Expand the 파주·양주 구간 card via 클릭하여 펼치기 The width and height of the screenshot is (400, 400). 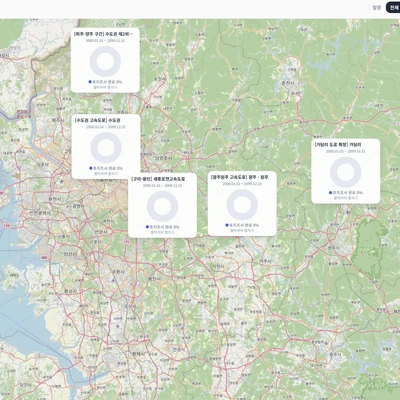tap(105, 87)
